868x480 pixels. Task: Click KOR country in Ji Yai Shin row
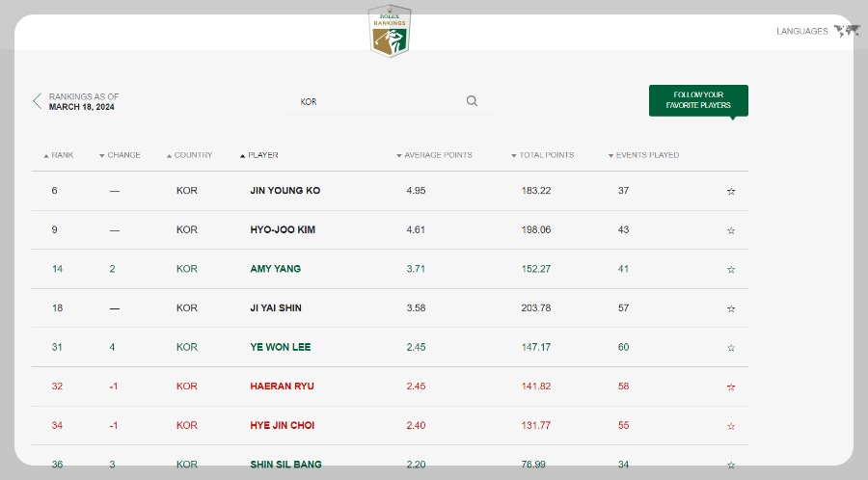click(186, 308)
